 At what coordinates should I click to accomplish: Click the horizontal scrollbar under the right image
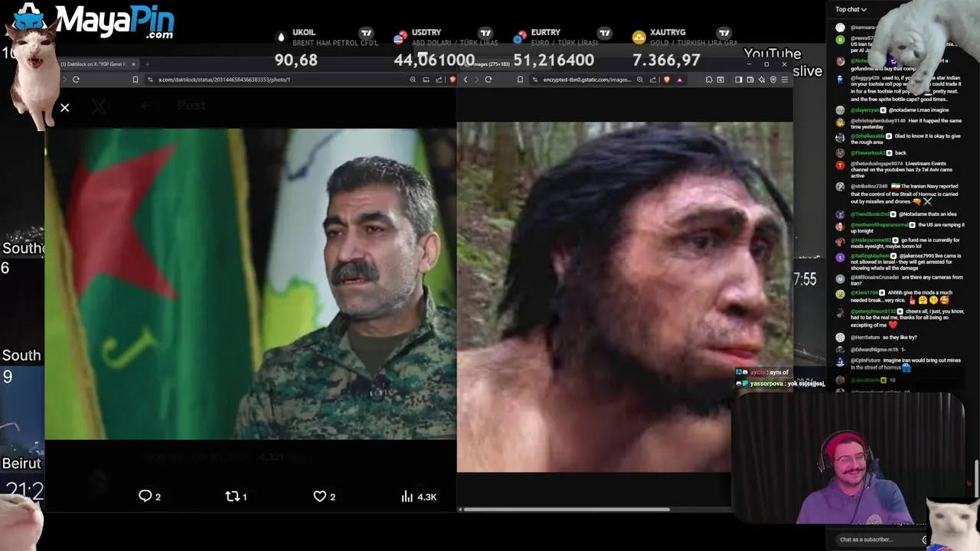(567, 510)
